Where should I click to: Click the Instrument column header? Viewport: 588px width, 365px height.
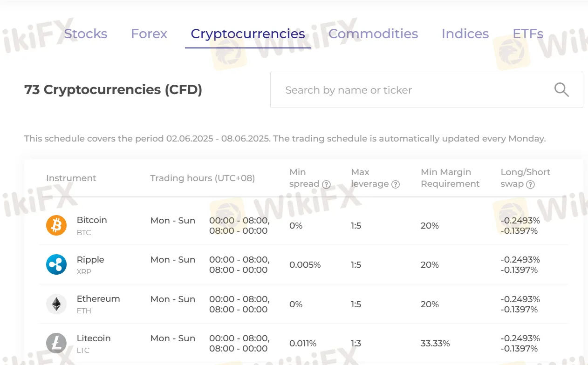[x=71, y=178]
